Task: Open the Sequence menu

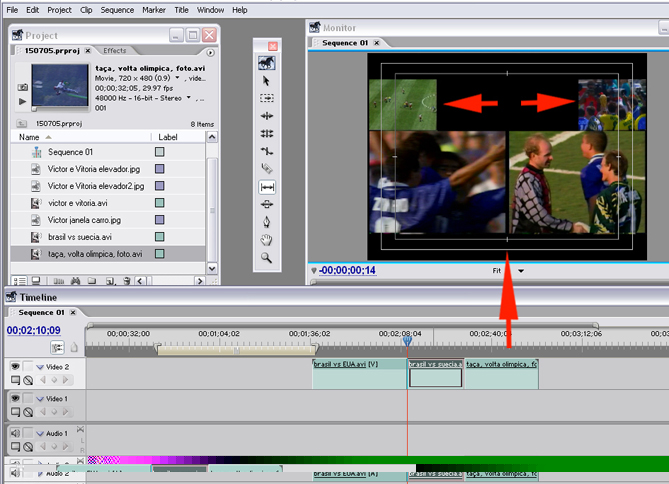Action: [x=117, y=9]
